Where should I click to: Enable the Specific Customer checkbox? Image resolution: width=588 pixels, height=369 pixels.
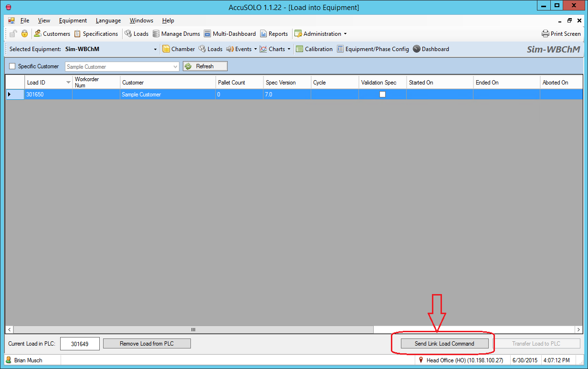(12, 66)
